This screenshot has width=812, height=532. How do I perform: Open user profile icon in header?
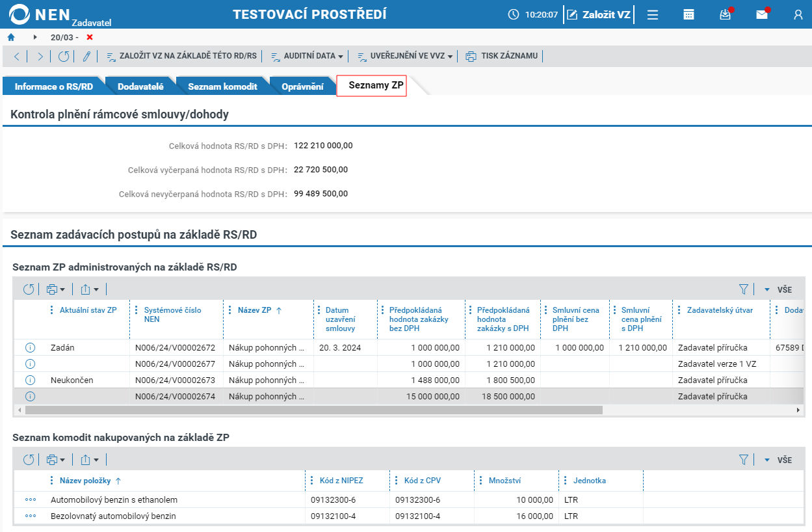(x=798, y=14)
